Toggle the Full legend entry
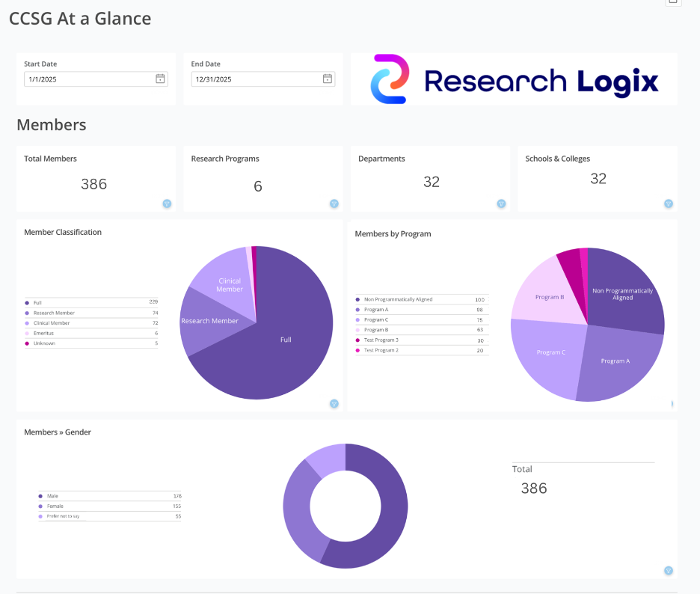This screenshot has width=700, height=594. point(37,302)
